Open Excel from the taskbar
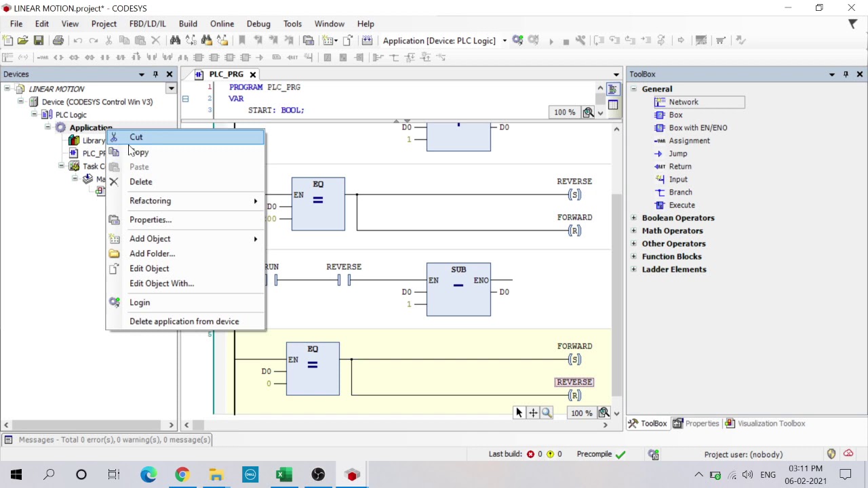This screenshot has width=868, height=488. (x=283, y=474)
